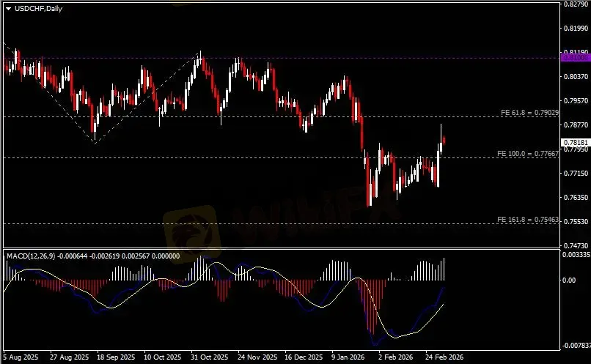The height and width of the screenshot is (364, 591).
Task: Click the 5 Aug 2025 date marker
Action: click(x=20, y=358)
